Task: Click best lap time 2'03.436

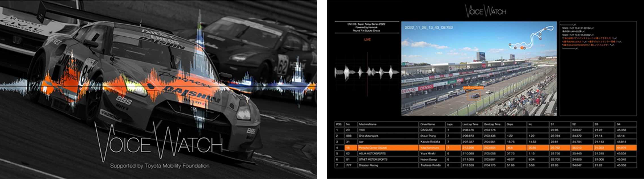Action: point(490,136)
